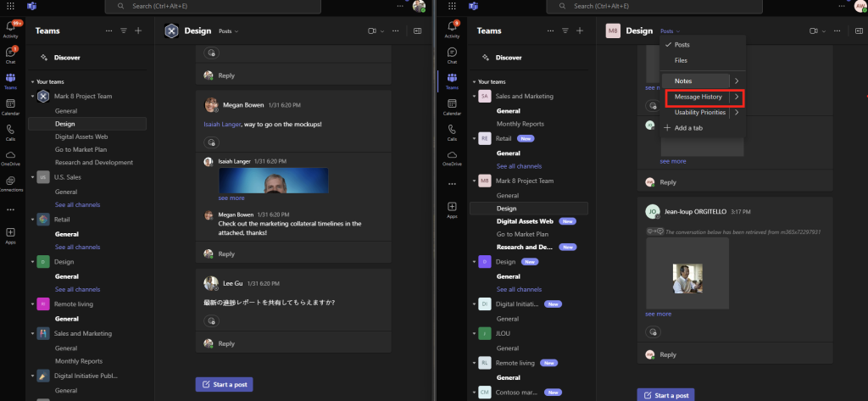Image resolution: width=868 pixels, height=401 pixels.
Task: Click Discover in the left Teams panel
Action: (67, 58)
